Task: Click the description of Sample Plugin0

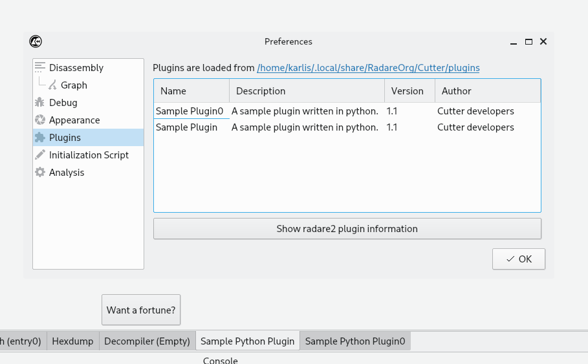Action: point(307,111)
